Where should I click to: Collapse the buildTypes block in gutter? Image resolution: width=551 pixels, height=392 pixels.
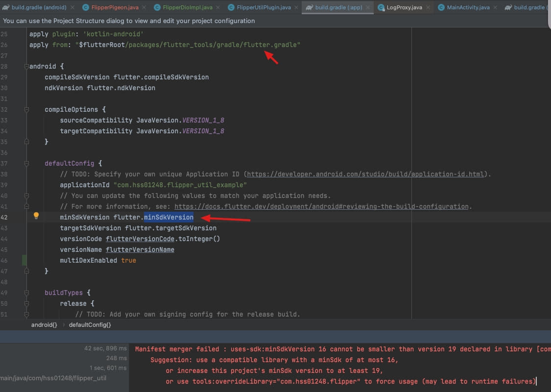pyautogui.click(x=26, y=293)
